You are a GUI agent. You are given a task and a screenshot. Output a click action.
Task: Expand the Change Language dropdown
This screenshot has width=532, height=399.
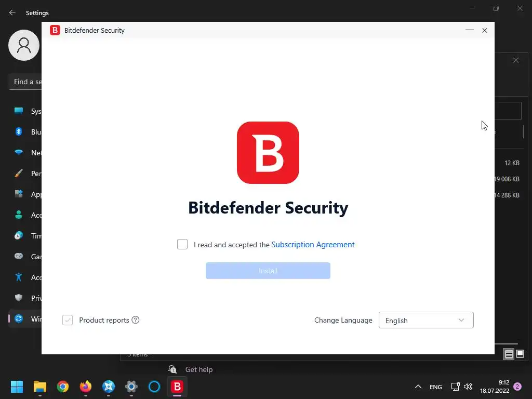point(426,320)
